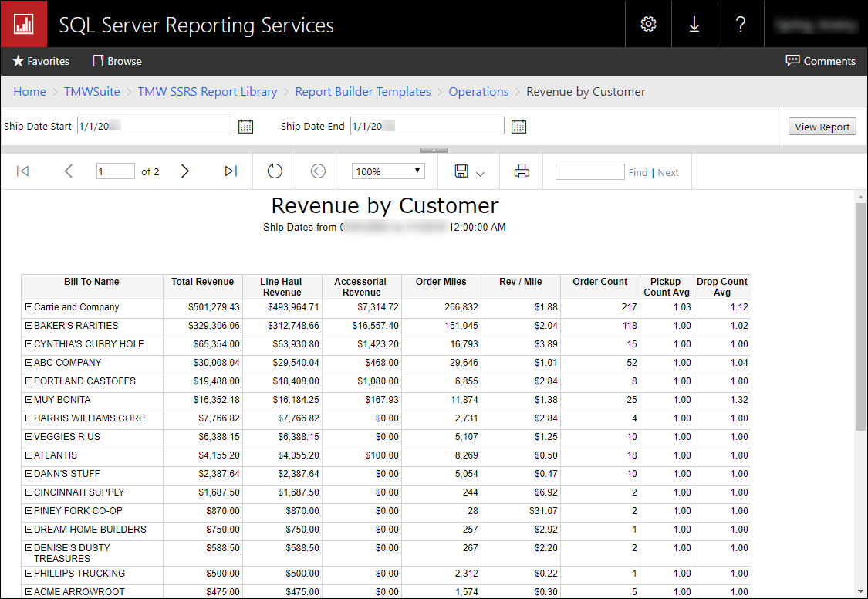Open Ship Date Start calendar picker

pyautogui.click(x=245, y=127)
